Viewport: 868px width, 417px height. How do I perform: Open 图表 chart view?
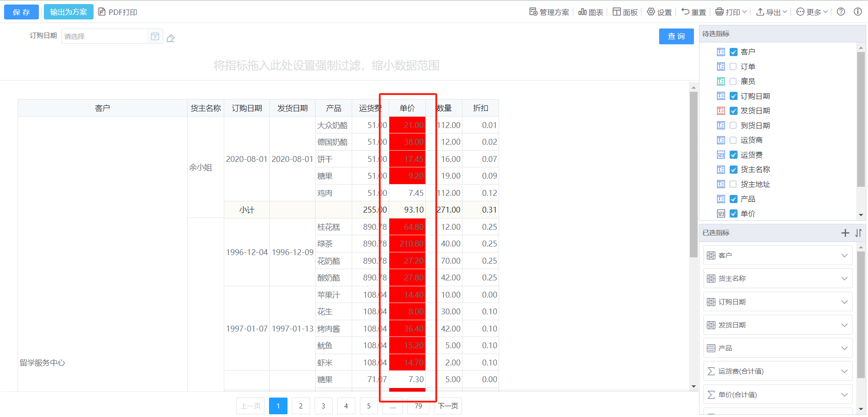591,12
